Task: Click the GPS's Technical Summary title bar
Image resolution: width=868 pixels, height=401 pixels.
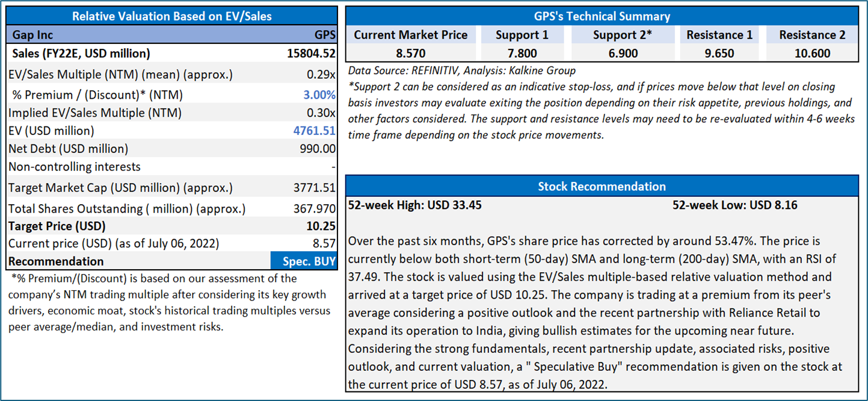Action: coord(602,16)
